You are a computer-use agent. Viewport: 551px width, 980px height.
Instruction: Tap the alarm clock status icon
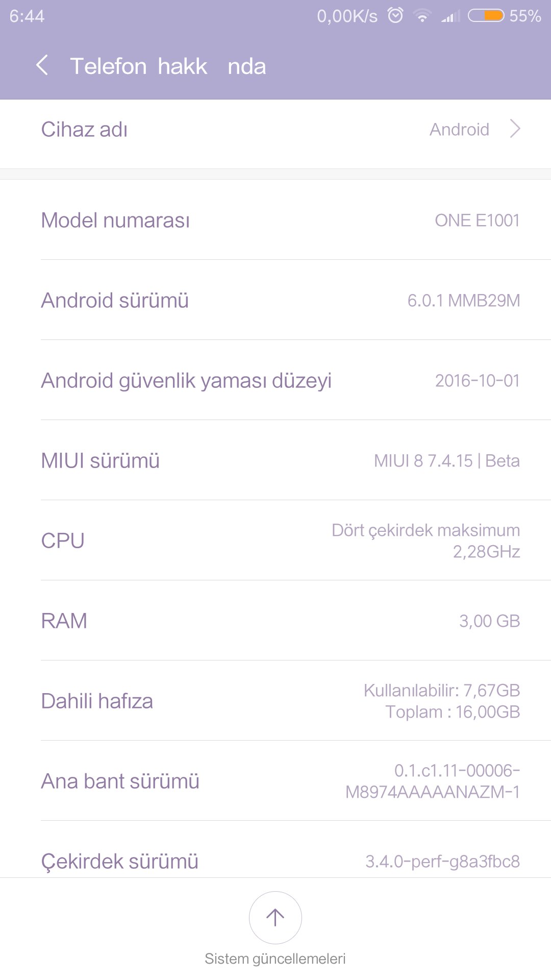(x=395, y=15)
